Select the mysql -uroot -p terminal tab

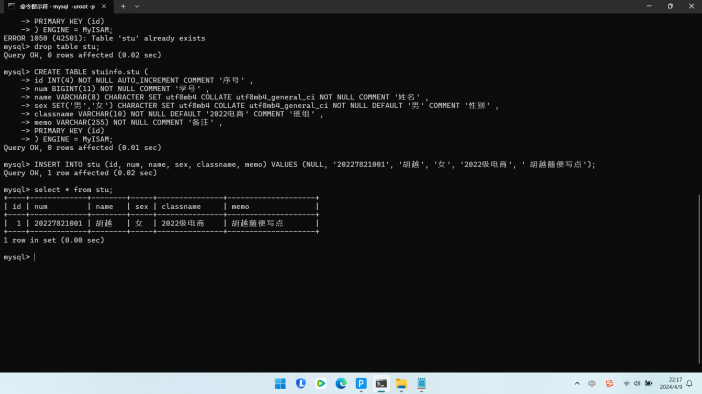pos(57,6)
